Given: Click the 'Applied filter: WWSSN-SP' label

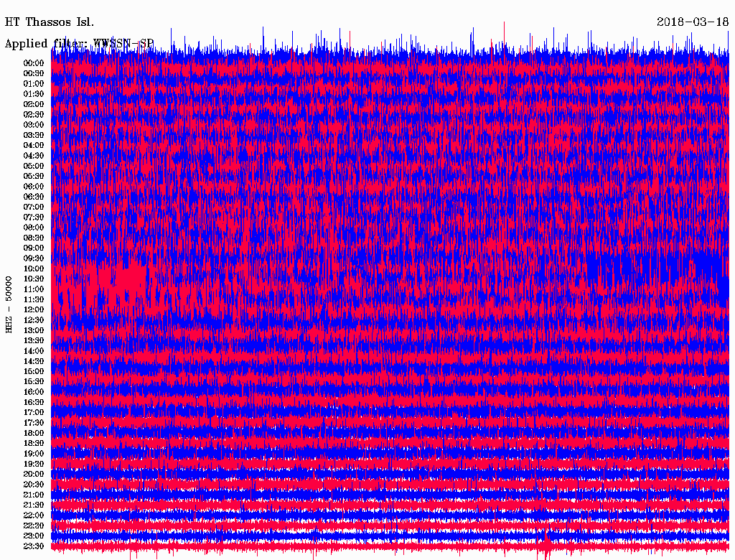Looking at the screenshot, I should (79, 43).
